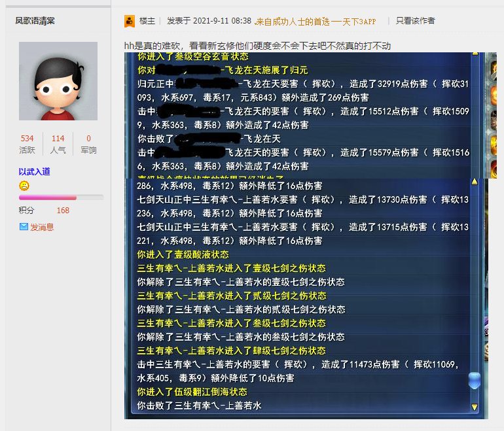Click the line 你进入了壹级酸液状态
The image size is (504, 431).
click(x=183, y=254)
